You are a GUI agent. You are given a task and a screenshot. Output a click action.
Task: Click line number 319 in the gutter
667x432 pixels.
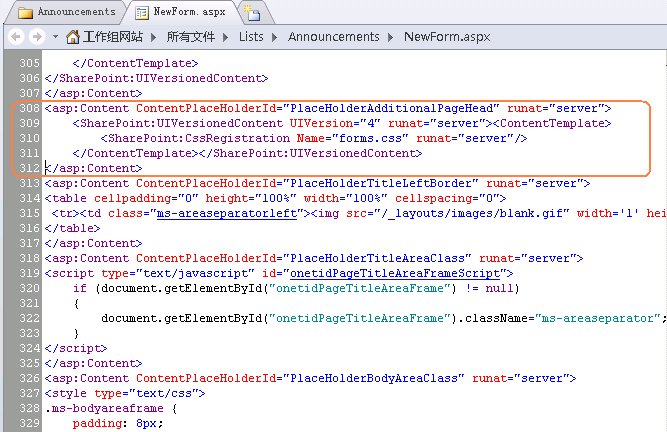click(29, 273)
